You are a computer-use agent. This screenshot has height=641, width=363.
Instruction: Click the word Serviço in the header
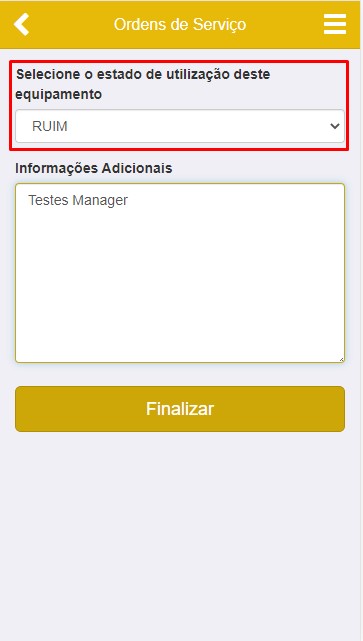(x=219, y=25)
